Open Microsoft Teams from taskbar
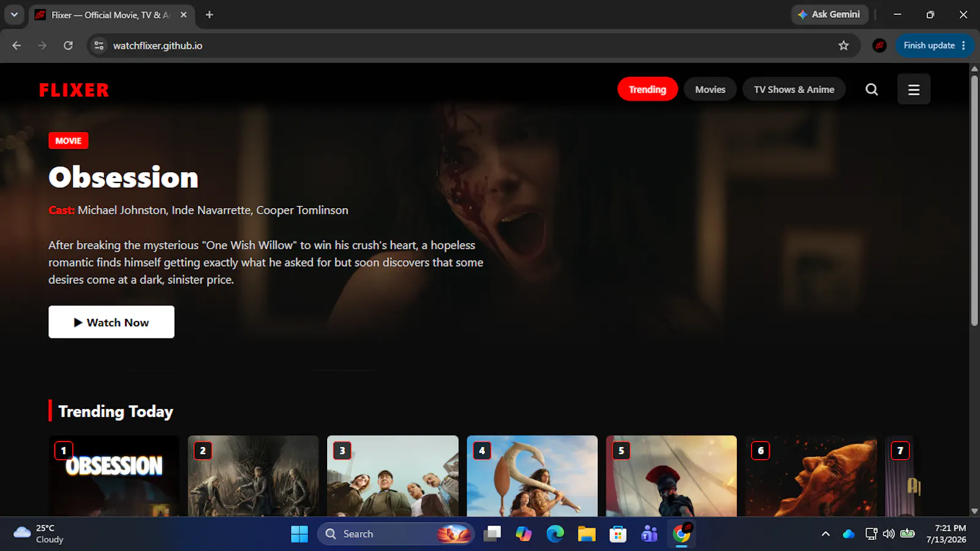 [x=649, y=534]
